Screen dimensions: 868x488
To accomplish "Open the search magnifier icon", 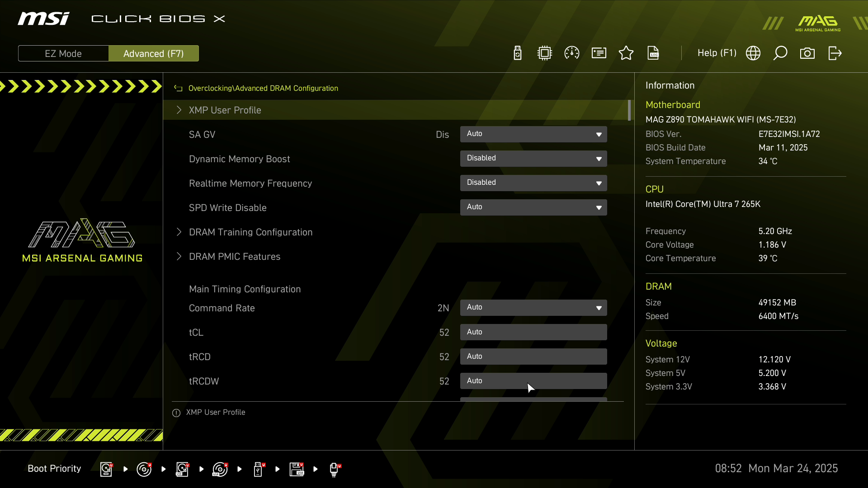I will (780, 53).
